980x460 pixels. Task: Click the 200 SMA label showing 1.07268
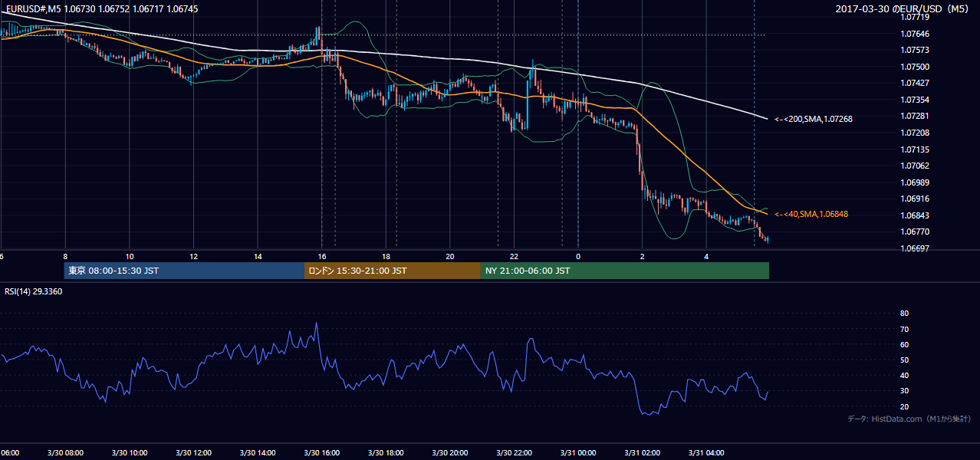[x=814, y=119]
